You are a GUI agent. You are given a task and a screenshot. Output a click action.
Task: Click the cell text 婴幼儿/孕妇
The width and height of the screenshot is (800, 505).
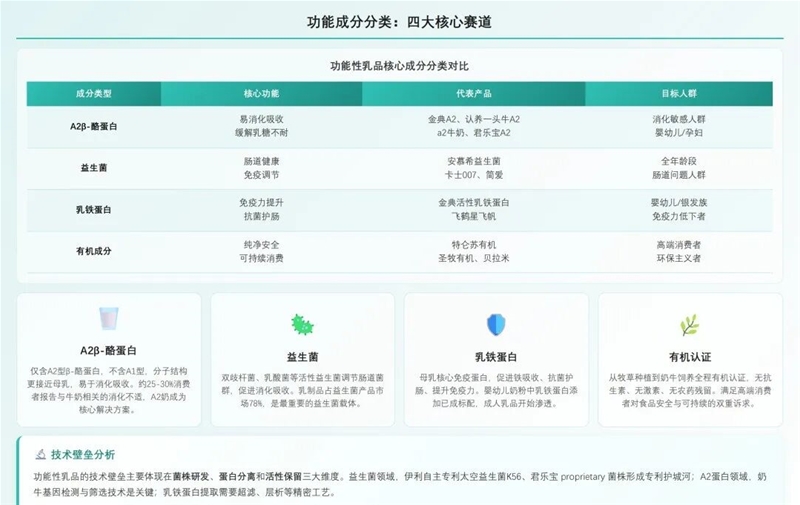tap(679, 133)
